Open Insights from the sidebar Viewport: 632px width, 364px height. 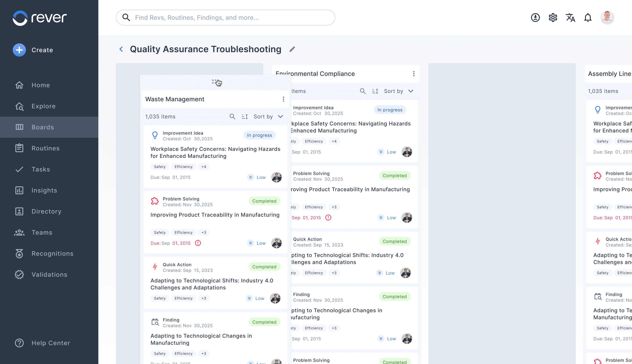click(x=49, y=190)
